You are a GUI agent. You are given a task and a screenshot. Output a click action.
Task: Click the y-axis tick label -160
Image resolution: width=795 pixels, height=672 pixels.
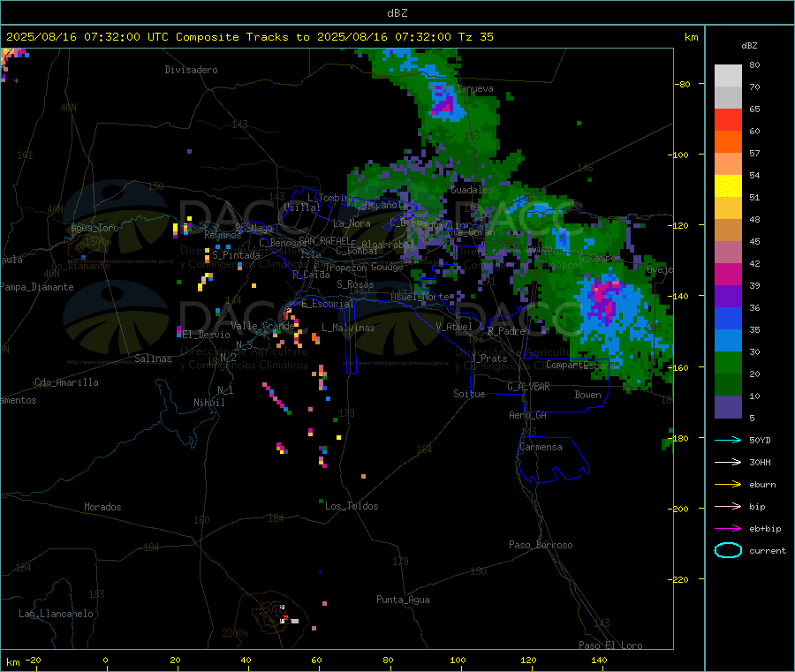tap(678, 367)
